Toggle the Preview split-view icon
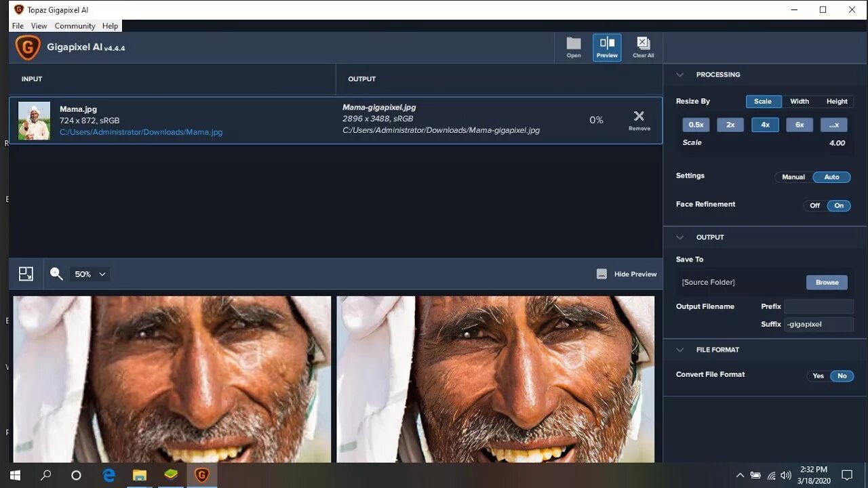 (x=607, y=43)
